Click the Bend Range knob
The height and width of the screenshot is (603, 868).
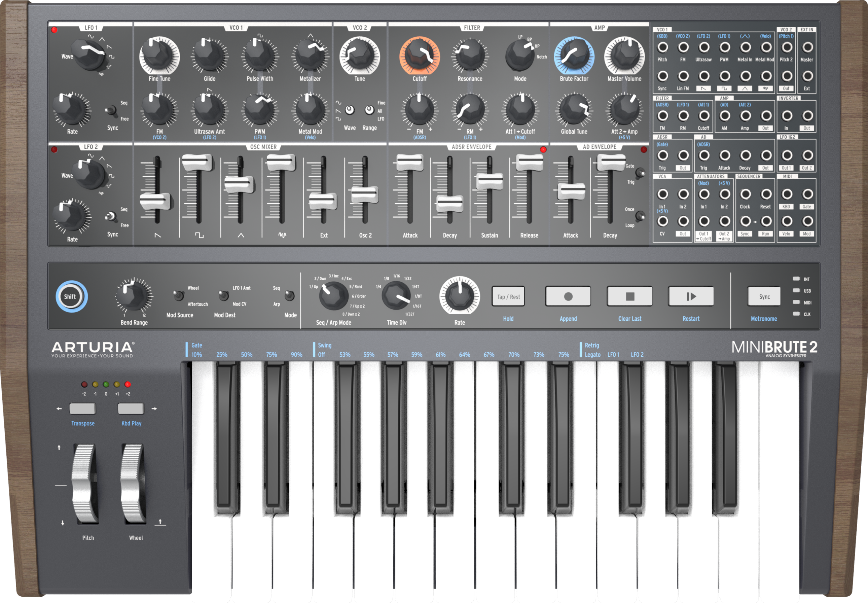[134, 296]
